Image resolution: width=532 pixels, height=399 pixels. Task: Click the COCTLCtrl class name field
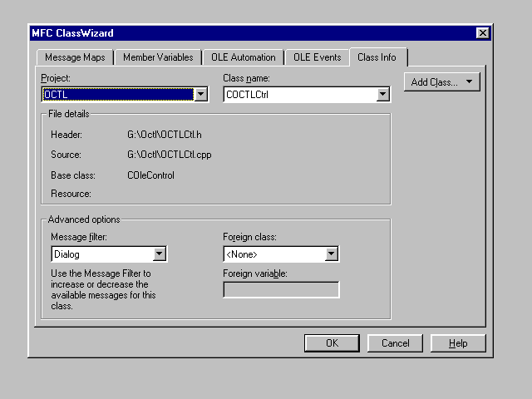(299, 95)
